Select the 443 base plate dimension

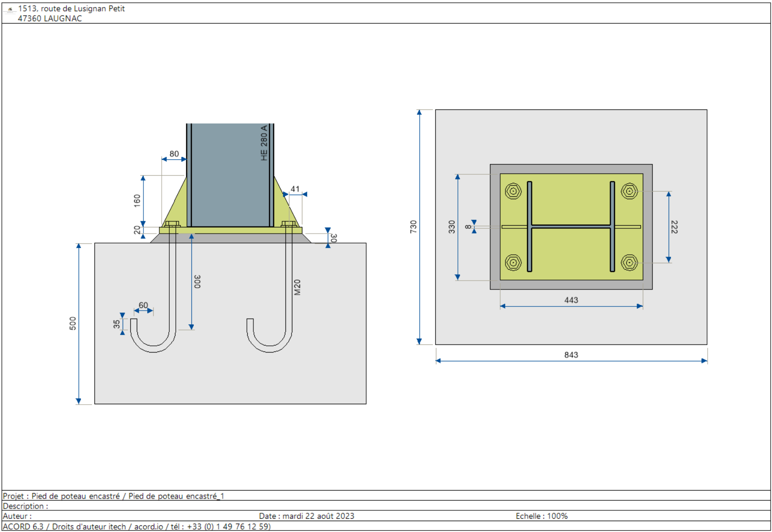571,300
